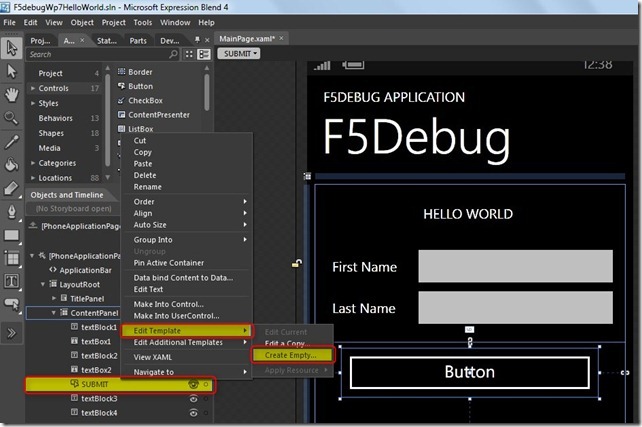Viewport: 642px width, 427px height.
Task: Pick the Zoom magnifier tool
Action: click(x=13, y=118)
